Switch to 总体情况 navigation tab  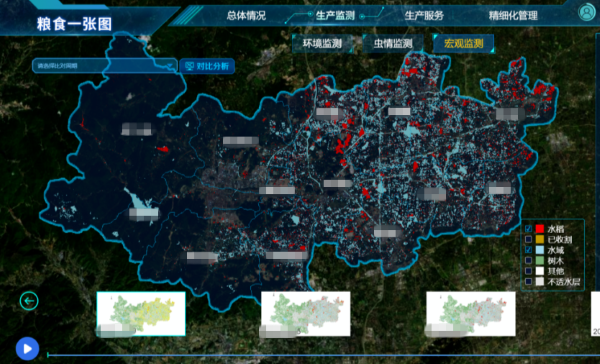246,16
